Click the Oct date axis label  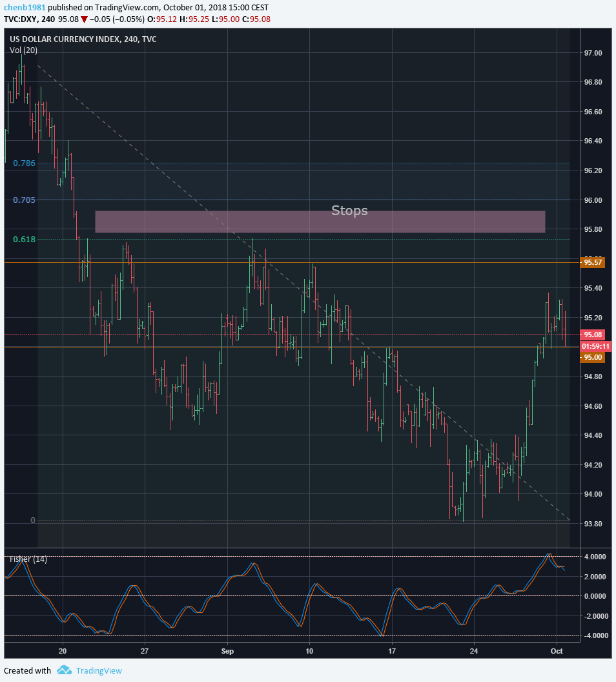pyautogui.click(x=557, y=651)
